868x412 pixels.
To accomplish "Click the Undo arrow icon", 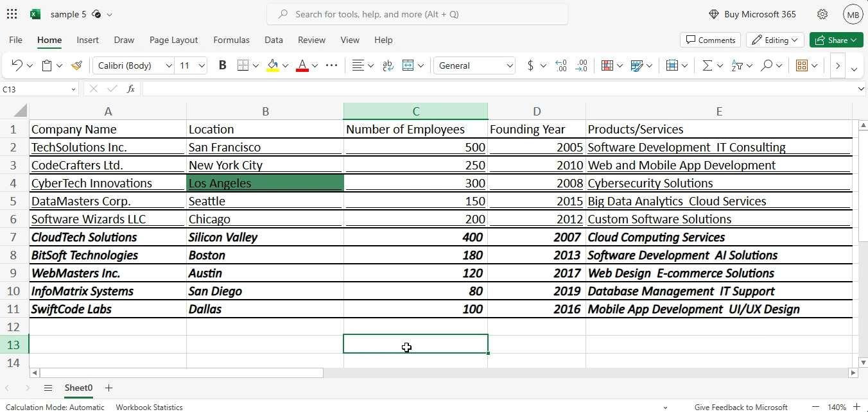I will tap(17, 65).
